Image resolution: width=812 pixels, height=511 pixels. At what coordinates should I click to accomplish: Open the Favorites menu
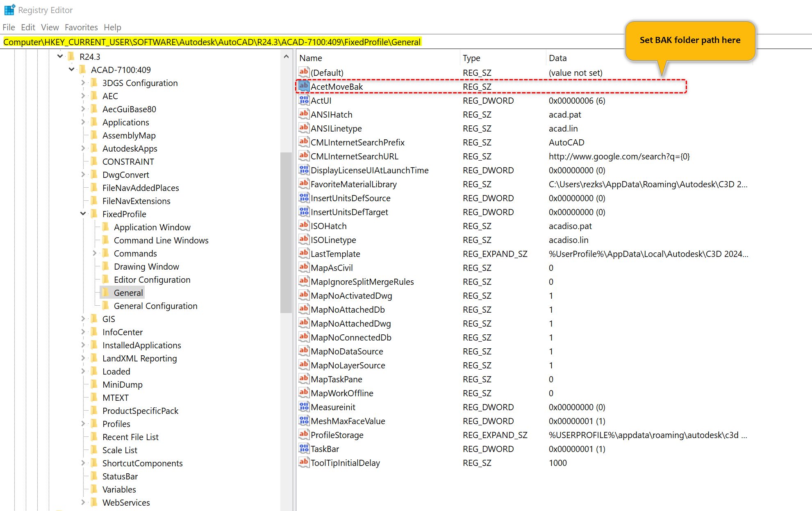pos(81,27)
